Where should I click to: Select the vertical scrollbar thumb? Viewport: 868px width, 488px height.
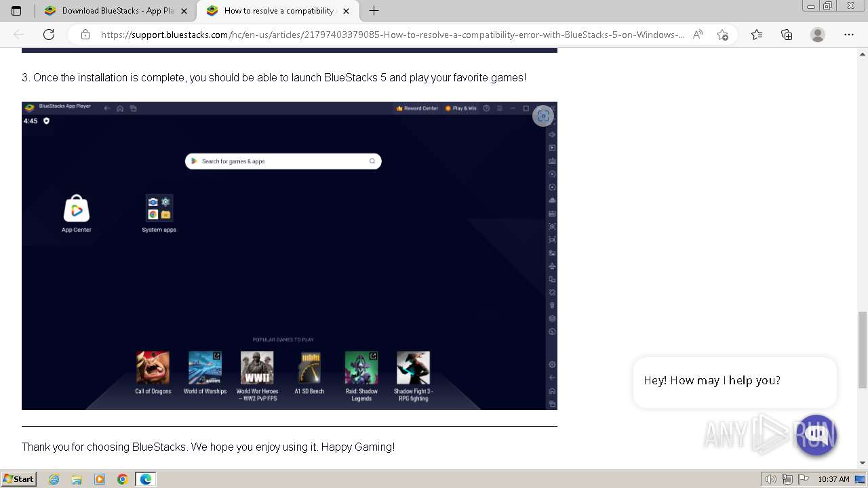[x=862, y=349]
